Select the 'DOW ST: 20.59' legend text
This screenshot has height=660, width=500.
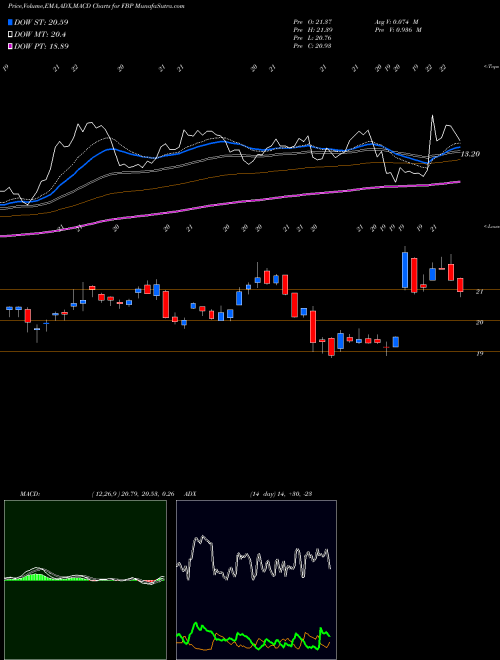41,22
